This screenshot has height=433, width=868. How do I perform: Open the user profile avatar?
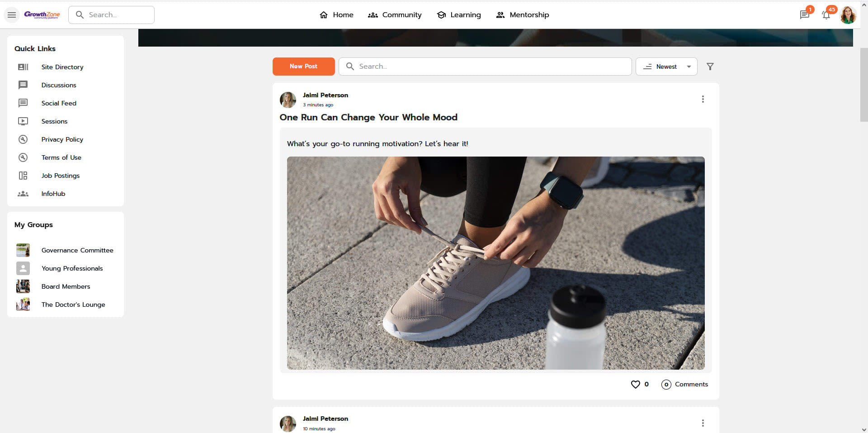click(x=848, y=15)
